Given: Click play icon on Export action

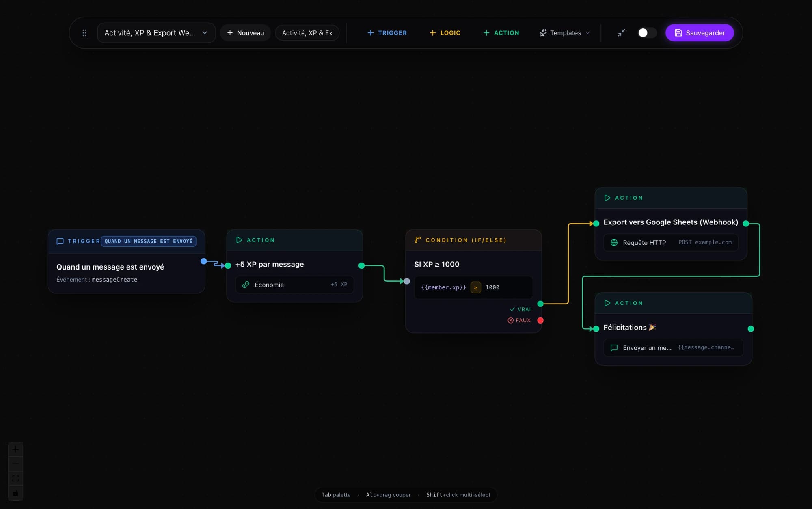Looking at the screenshot, I should point(607,198).
